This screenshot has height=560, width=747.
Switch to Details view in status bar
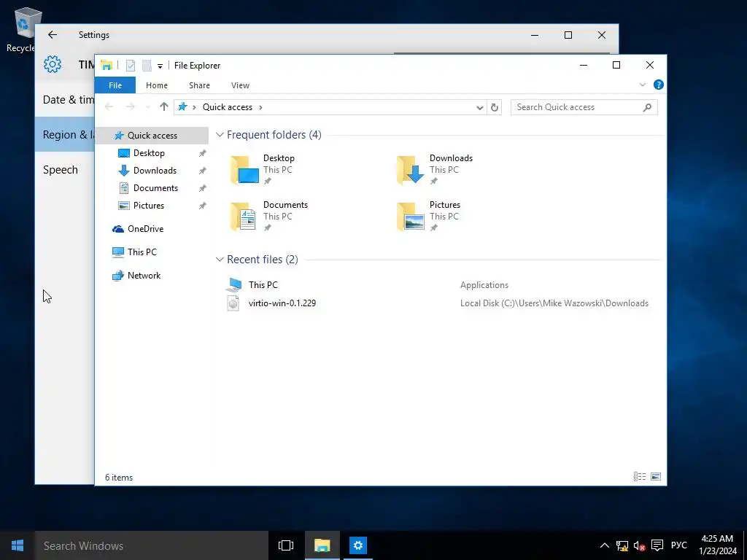(640, 477)
